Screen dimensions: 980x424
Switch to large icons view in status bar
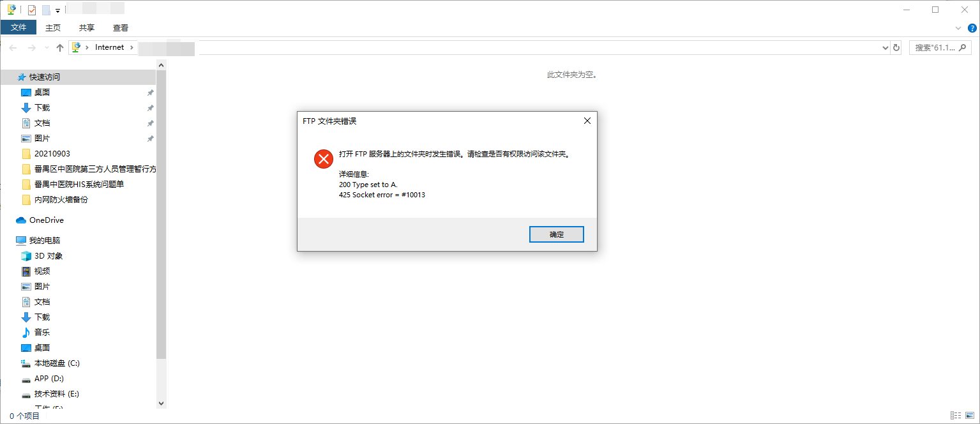click(970, 416)
